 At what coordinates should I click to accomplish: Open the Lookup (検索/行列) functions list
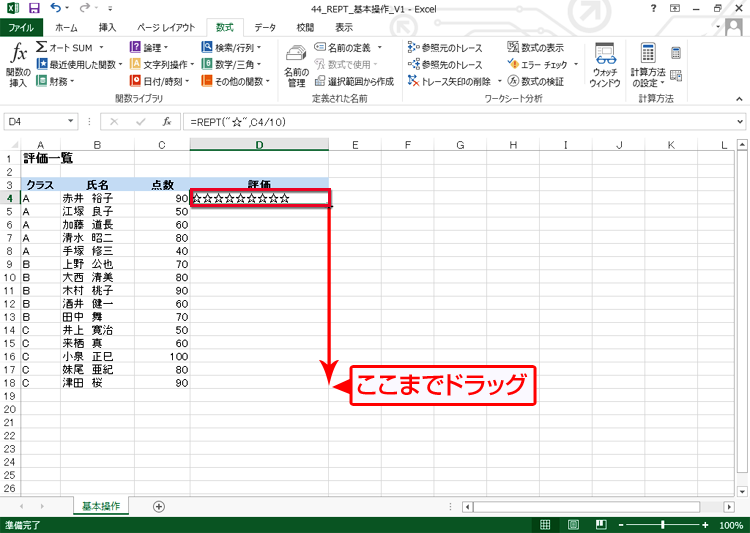click(232, 47)
